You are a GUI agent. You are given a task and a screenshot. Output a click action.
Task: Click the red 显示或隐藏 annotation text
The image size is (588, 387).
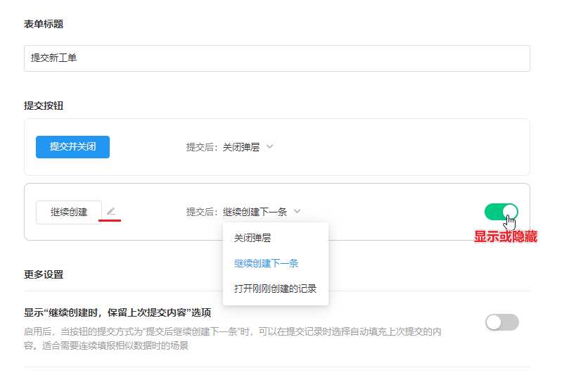(505, 237)
